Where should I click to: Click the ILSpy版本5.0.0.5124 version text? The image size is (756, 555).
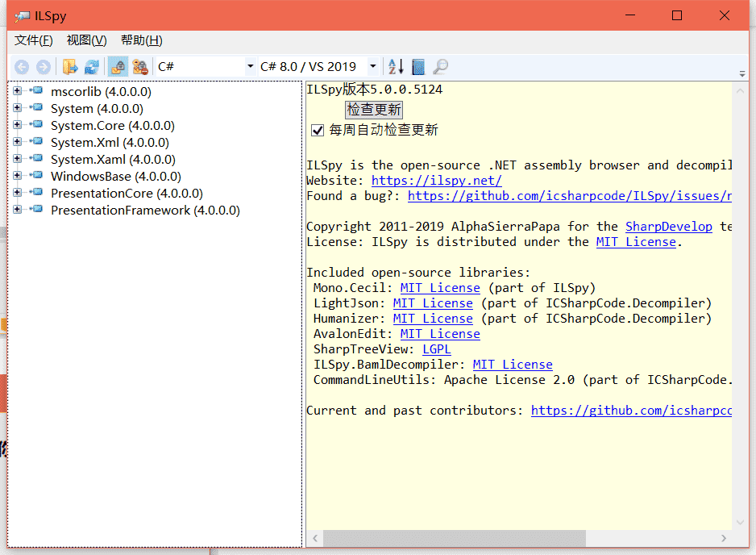375,90
